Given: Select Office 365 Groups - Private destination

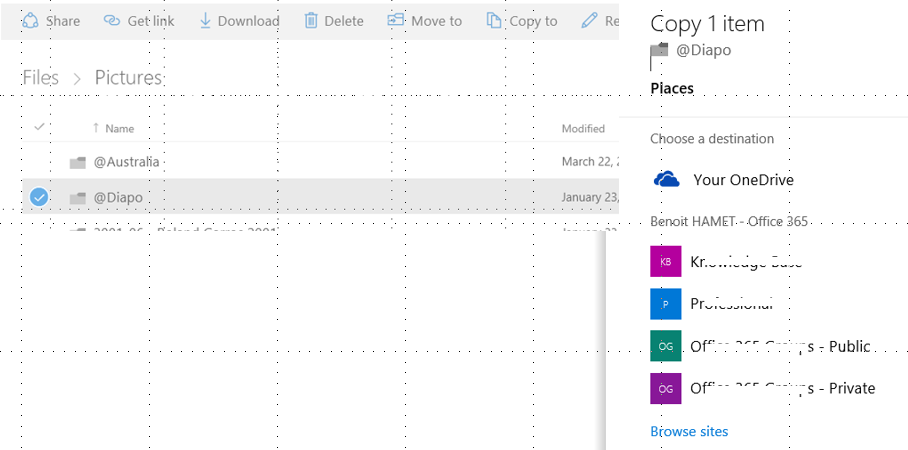Looking at the screenshot, I should [782, 388].
